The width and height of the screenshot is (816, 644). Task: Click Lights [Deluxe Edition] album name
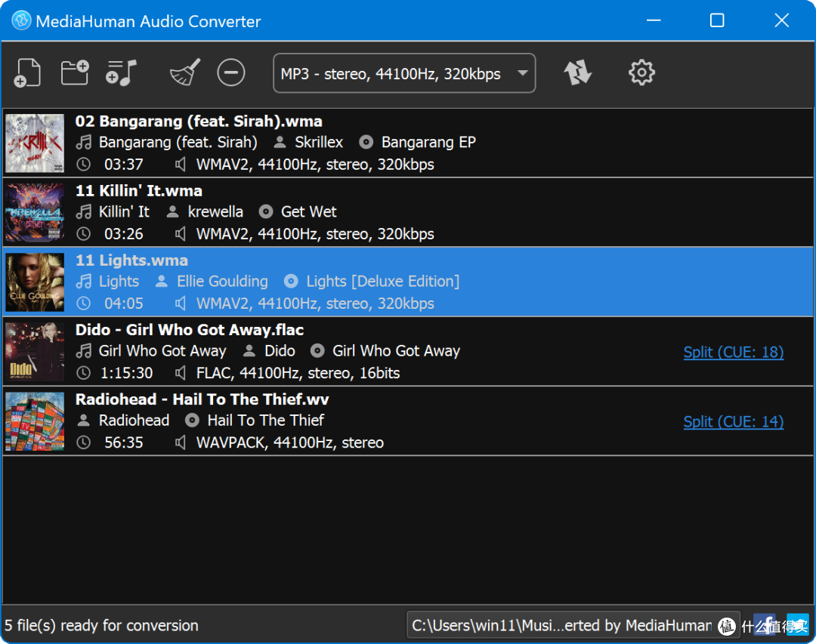click(382, 282)
